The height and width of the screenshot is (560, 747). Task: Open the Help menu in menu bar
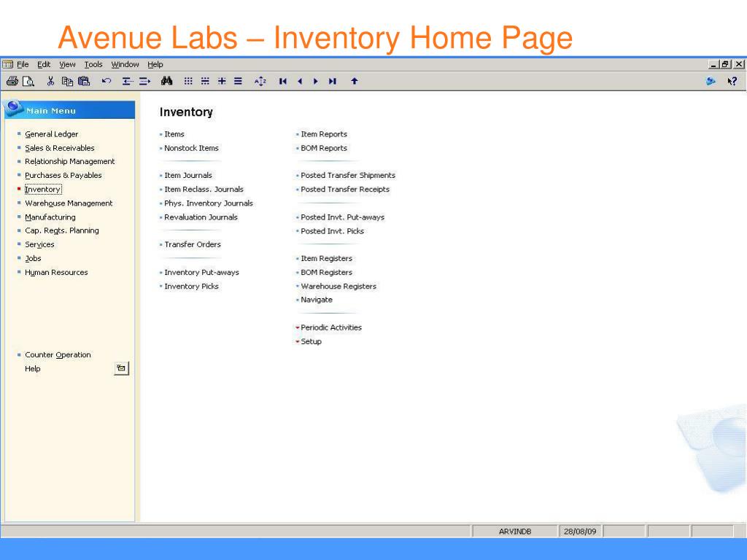[x=155, y=64]
